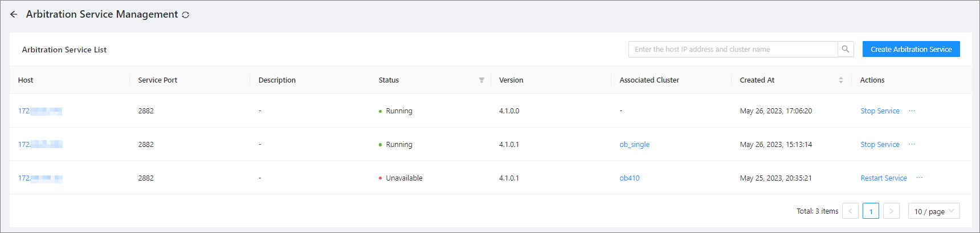Image resolution: width=980 pixels, height=233 pixels.
Task: Refresh the Arbitration Service Management page
Action: coord(185,15)
